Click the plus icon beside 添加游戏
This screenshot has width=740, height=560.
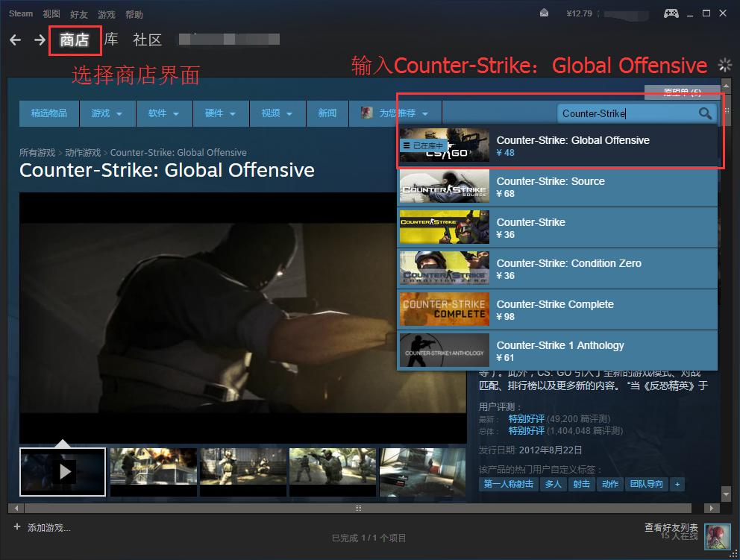tap(17, 526)
